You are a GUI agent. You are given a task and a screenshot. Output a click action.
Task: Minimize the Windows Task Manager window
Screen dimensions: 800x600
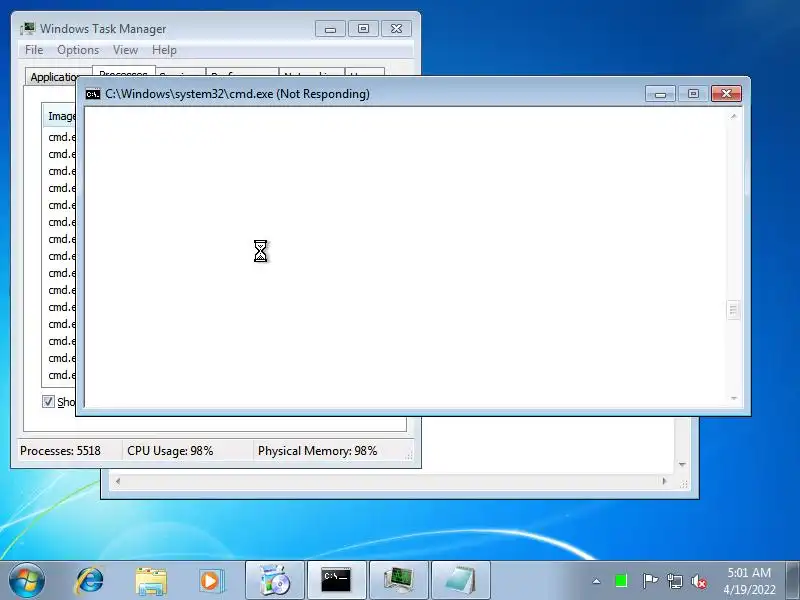point(330,29)
